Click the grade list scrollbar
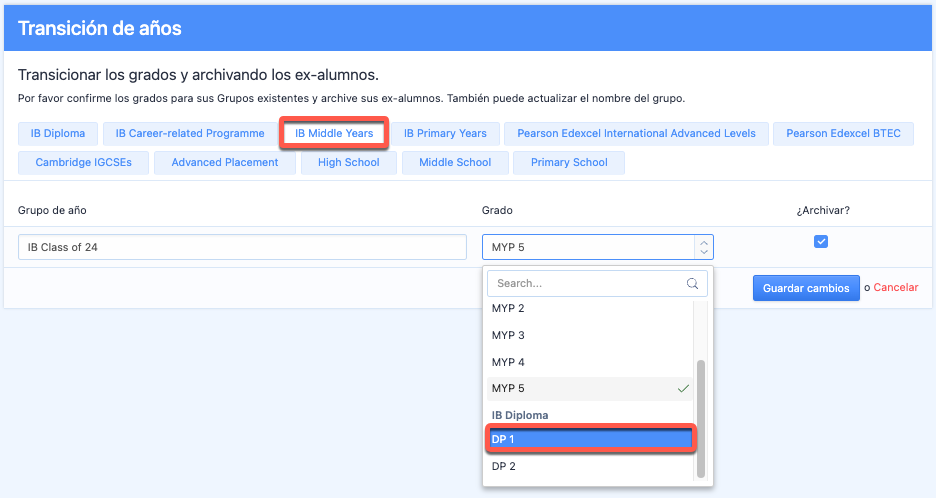936x498 pixels. pos(700,418)
